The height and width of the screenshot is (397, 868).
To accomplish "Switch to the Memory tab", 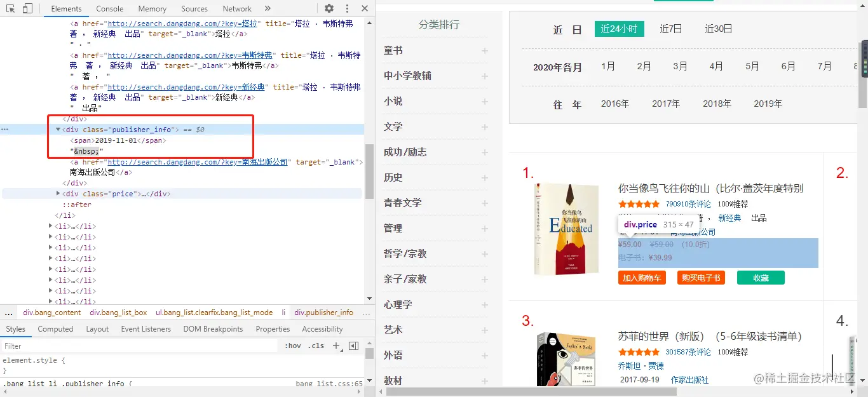I will point(152,9).
